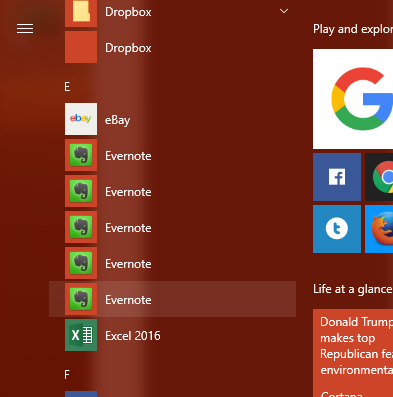
Task: Open the fourth Evernote entry in list
Action: pos(172,263)
